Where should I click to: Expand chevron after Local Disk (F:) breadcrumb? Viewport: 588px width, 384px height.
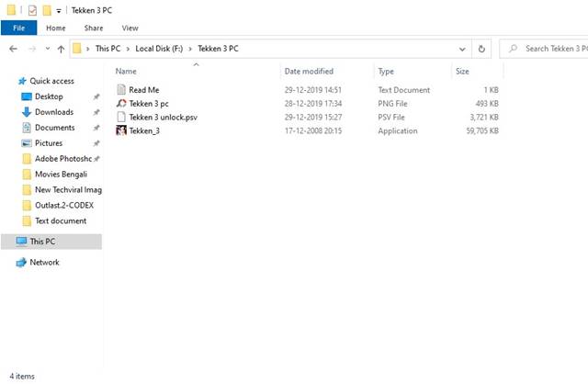tap(190, 49)
